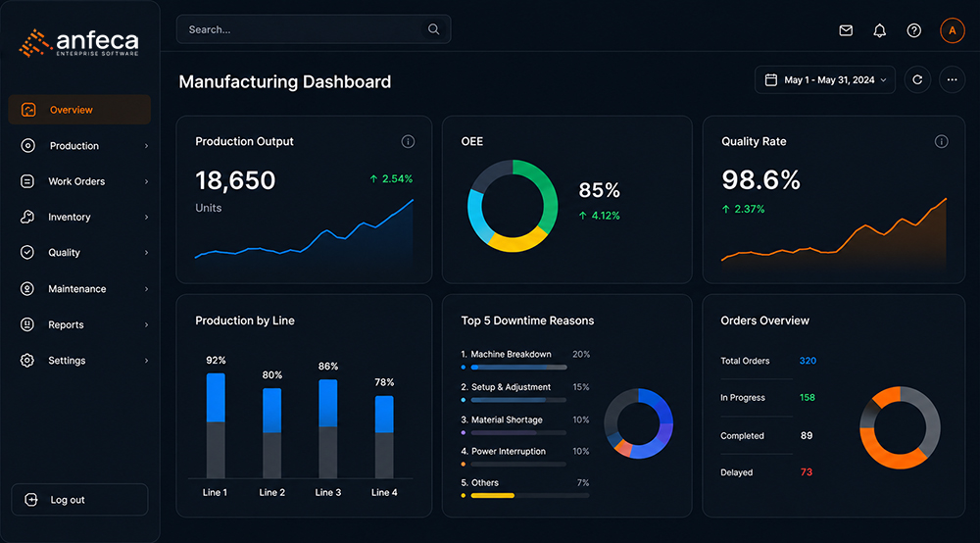The width and height of the screenshot is (980, 543).
Task: Click the "Manufacturing Dashboard" heading
Action: [285, 82]
